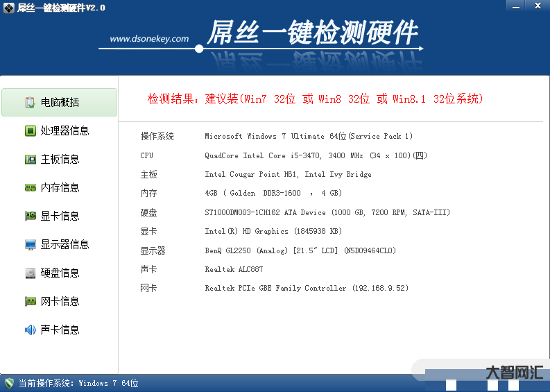Viewport: 550px width, 392px height.
Task: Minimize the hardware detection window
Action: click(514, 6)
